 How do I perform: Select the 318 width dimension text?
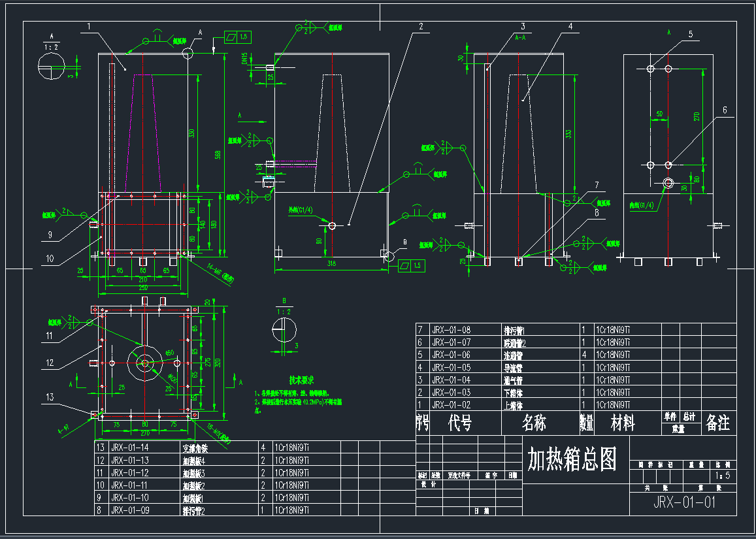pyautogui.click(x=331, y=265)
